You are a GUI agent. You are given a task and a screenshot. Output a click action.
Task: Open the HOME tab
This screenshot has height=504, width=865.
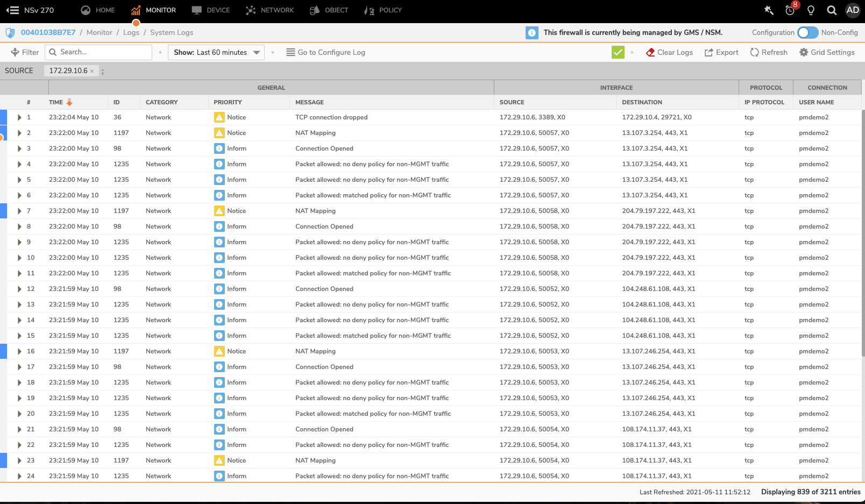coord(98,10)
